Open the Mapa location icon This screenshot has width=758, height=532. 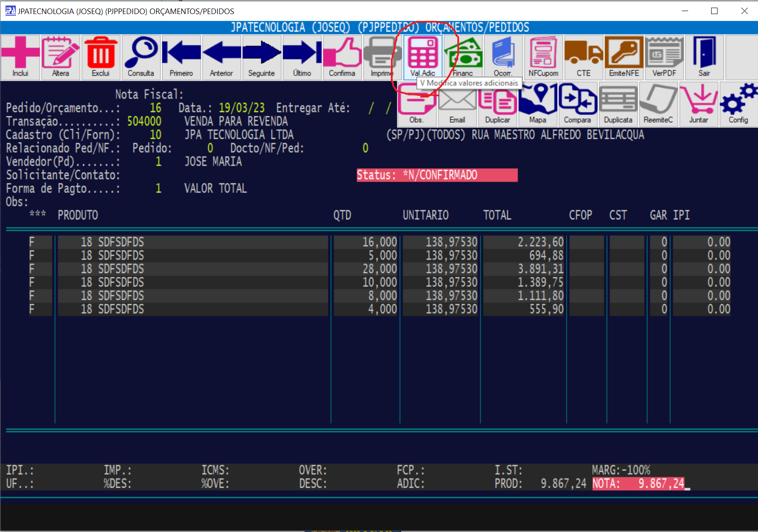pos(538,104)
